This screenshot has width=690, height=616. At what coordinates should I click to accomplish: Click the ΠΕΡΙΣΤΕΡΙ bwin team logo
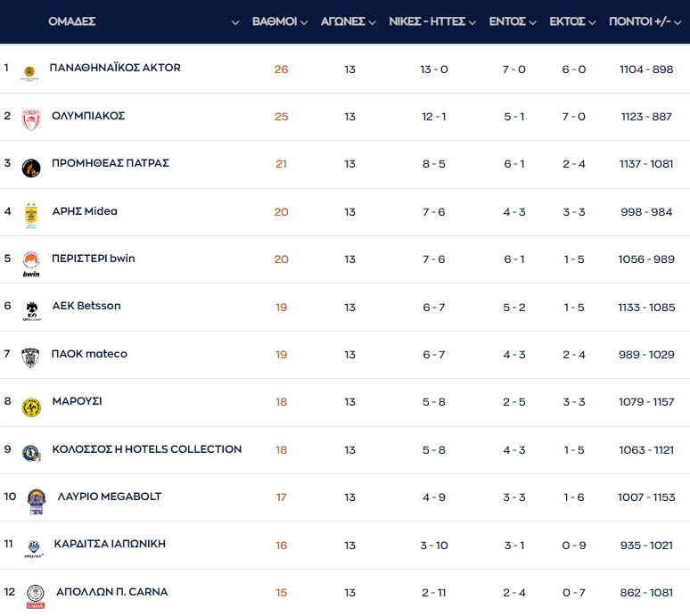(31, 262)
